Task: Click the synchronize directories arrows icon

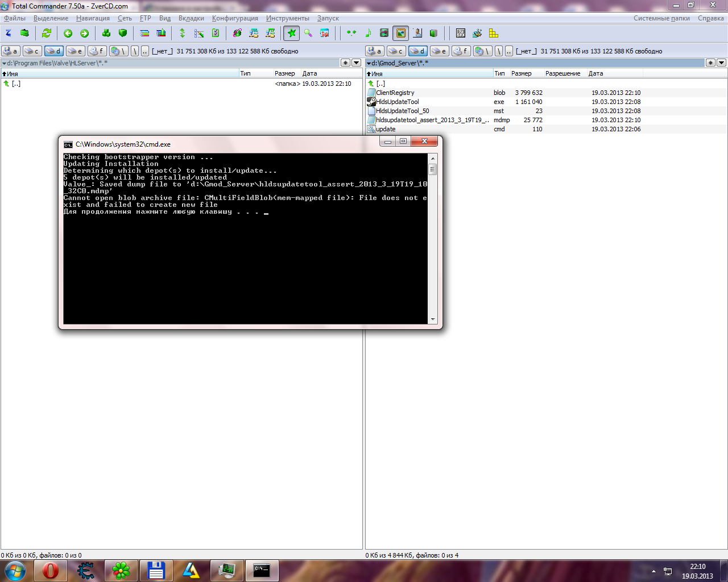Action: (x=183, y=33)
